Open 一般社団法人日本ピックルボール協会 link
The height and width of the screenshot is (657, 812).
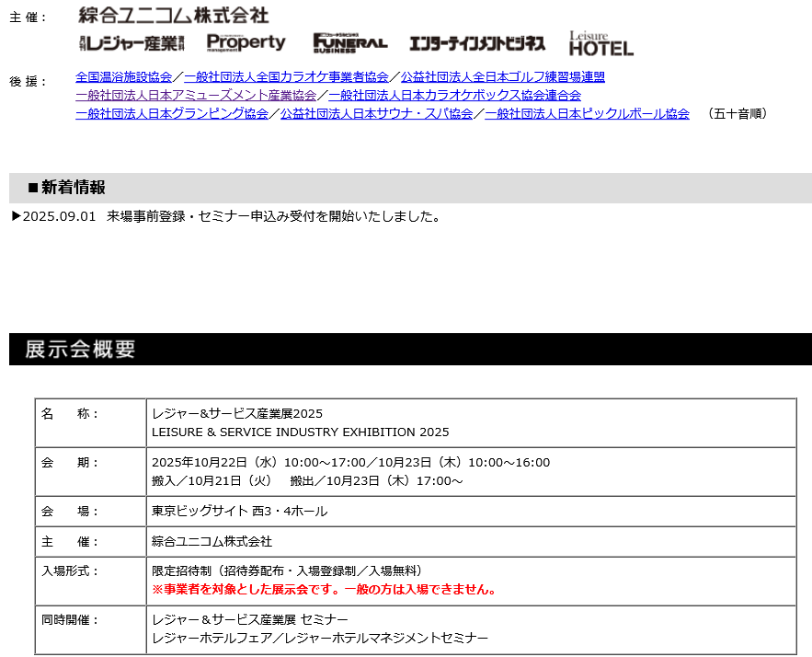[x=587, y=113]
